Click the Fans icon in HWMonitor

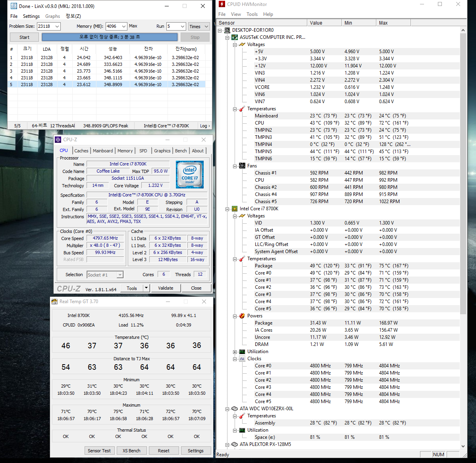242,166
